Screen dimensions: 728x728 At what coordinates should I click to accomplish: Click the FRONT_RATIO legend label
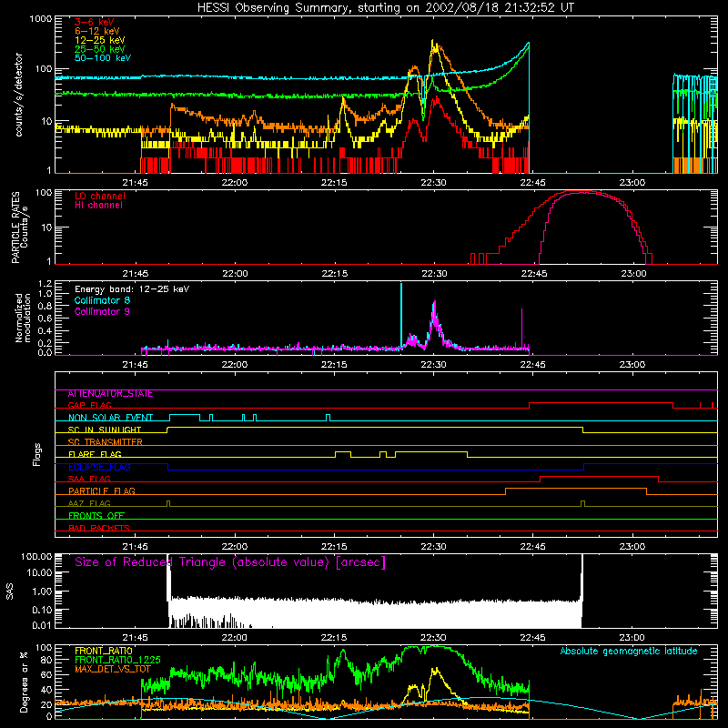pos(104,651)
